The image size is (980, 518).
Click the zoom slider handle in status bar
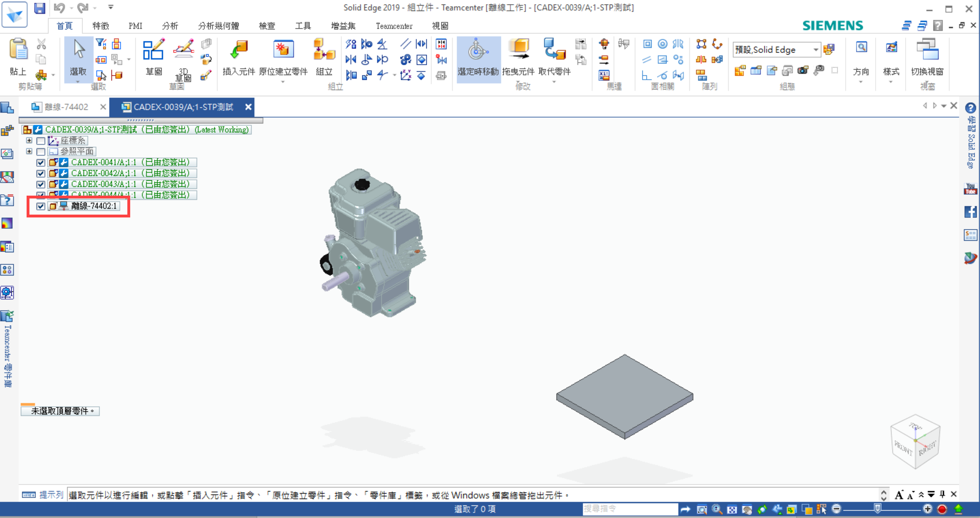(877, 509)
